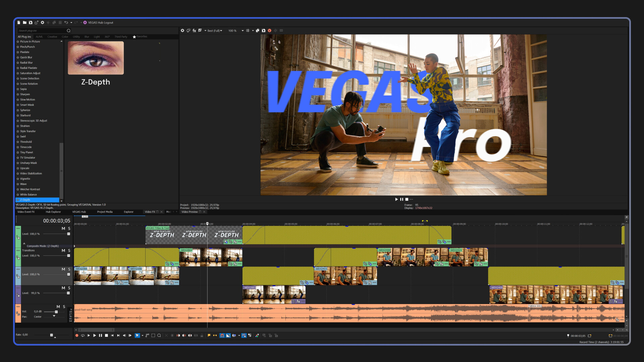Open the Best (Full) preview quality dropdown
This screenshot has height=362, width=644.
coord(214,31)
